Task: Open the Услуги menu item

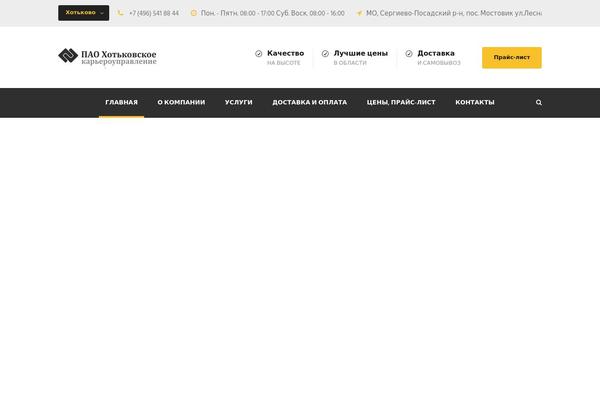Action: click(x=238, y=103)
